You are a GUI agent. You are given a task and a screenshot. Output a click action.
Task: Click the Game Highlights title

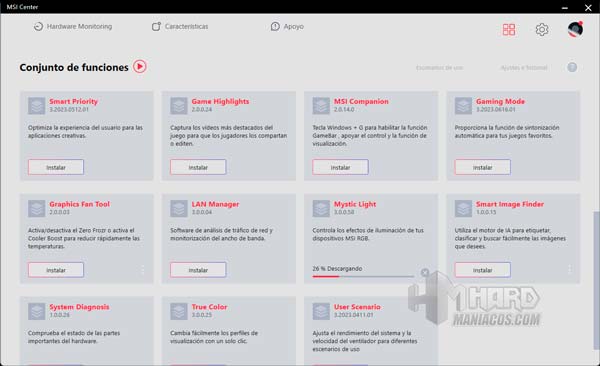[x=220, y=101]
